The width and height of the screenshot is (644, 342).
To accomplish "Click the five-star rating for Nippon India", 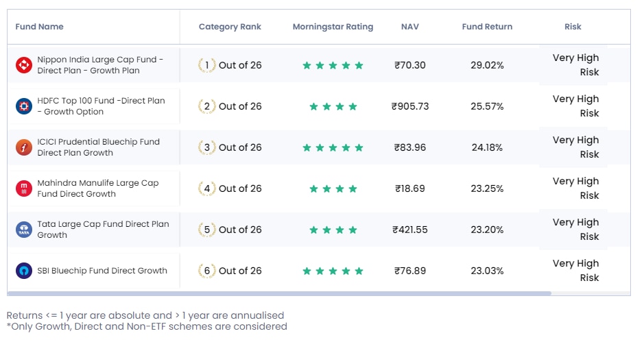I will (333, 66).
